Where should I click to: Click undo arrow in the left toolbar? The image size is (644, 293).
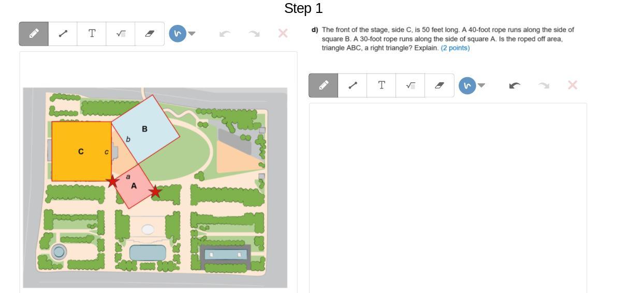coord(225,34)
